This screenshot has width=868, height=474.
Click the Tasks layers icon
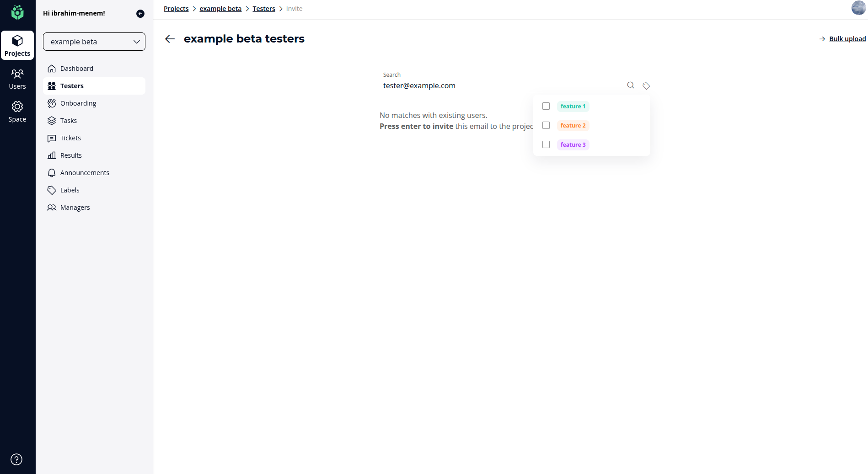point(52,121)
